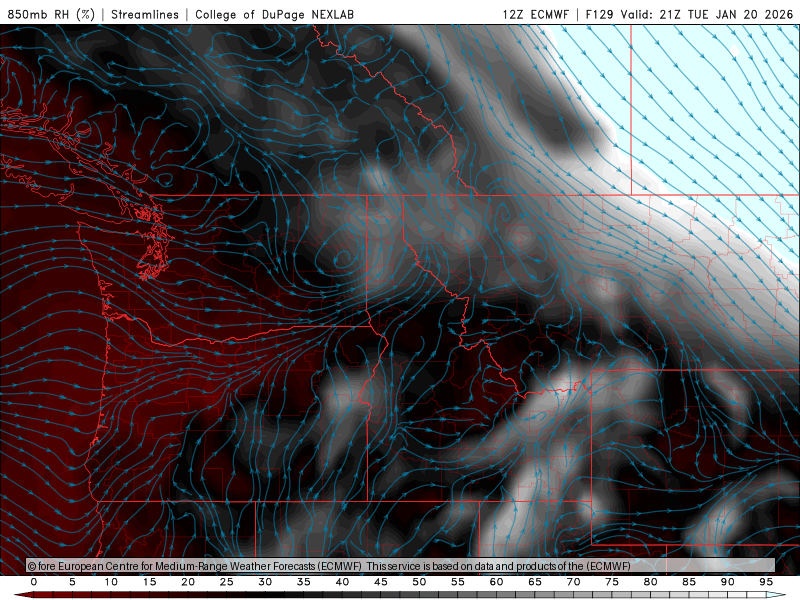Screen dimensions: 800x600
Task: Click the "75" value on the color scale
Action: point(612,582)
